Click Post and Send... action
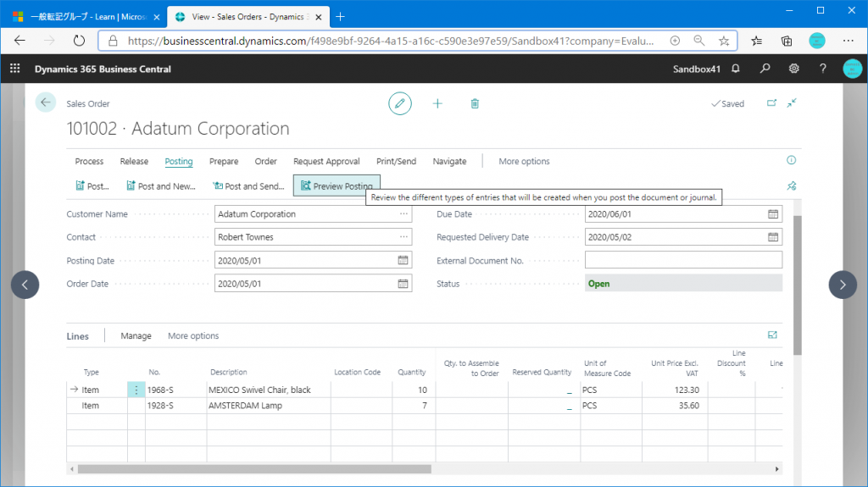Viewport: 868px width, 487px height. (x=248, y=186)
